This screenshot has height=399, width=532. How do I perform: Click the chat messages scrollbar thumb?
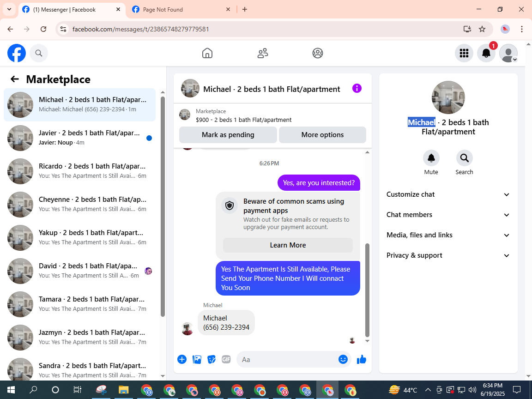coord(367,290)
